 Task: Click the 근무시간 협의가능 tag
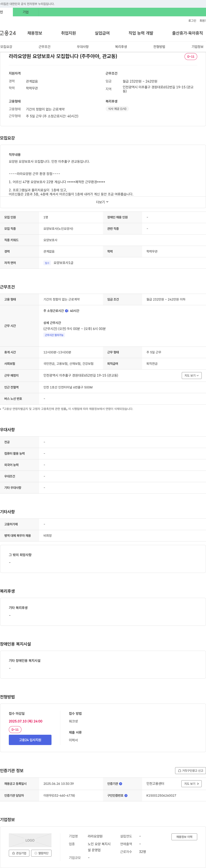pyautogui.click(x=54, y=335)
